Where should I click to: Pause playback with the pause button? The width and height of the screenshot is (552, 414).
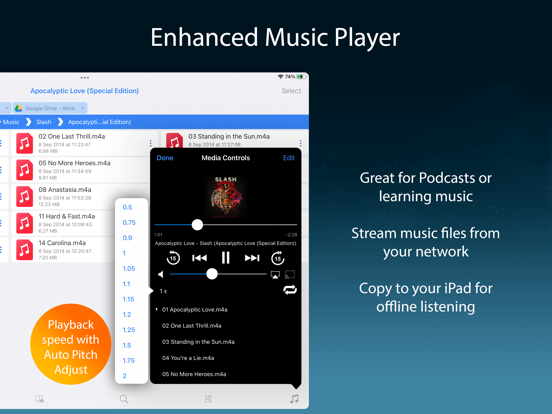click(225, 258)
